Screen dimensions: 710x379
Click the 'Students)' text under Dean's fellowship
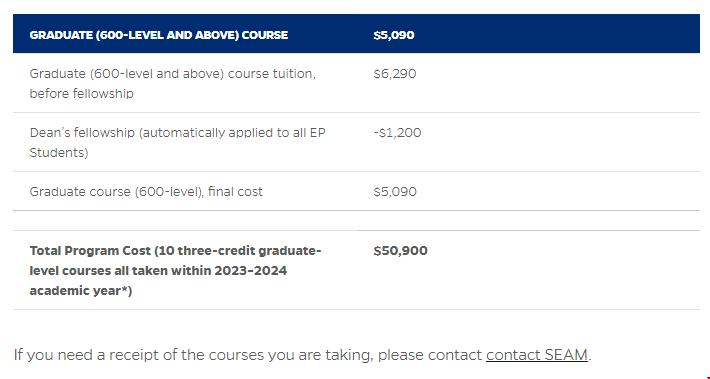point(59,153)
